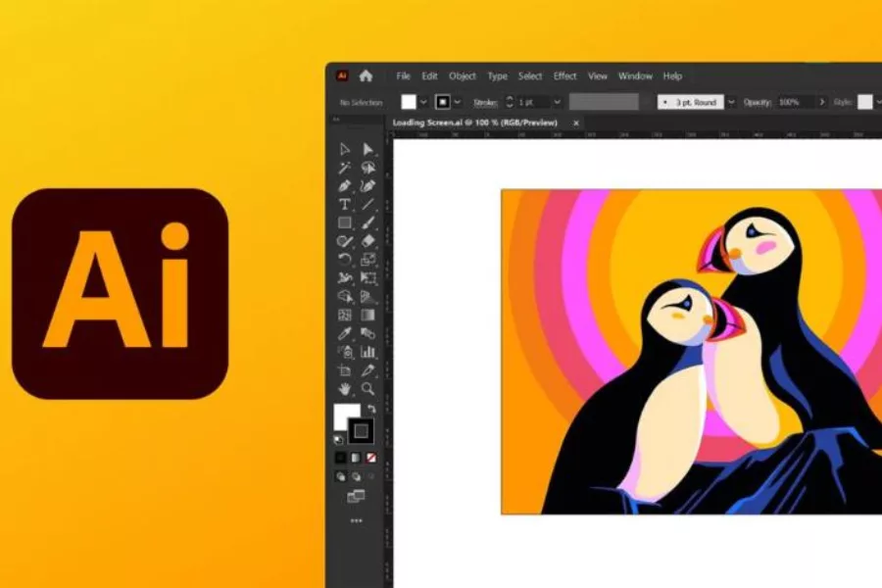The height and width of the screenshot is (588, 882).
Task: Open the Edit menu
Action: (430, 76)
